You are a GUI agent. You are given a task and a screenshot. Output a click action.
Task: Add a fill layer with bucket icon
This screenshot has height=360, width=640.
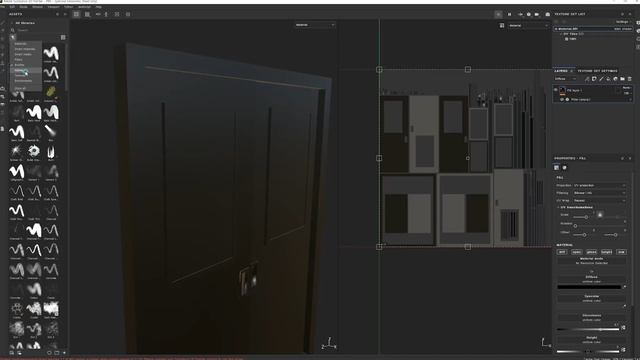coord(608,79)
